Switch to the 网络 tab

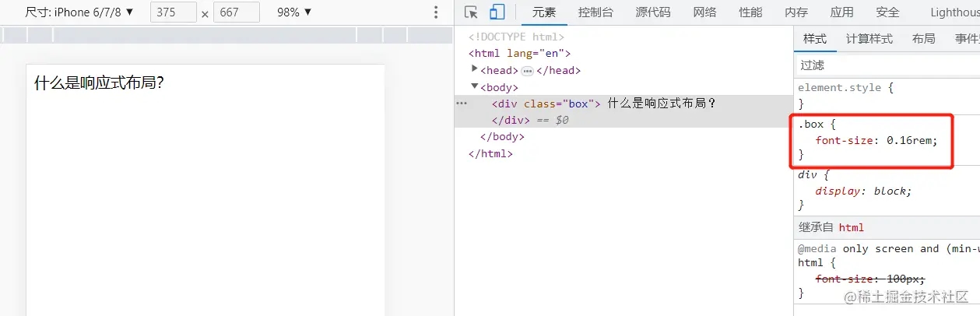tap(704, 12)
